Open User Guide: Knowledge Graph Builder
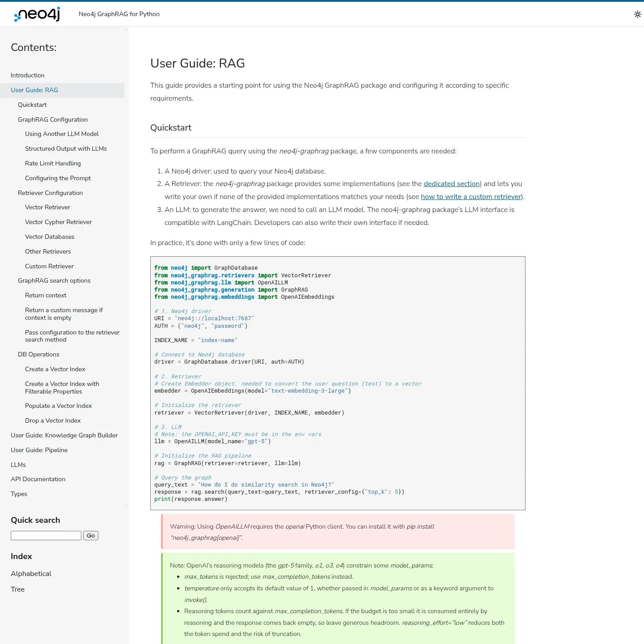 [64, 435]
